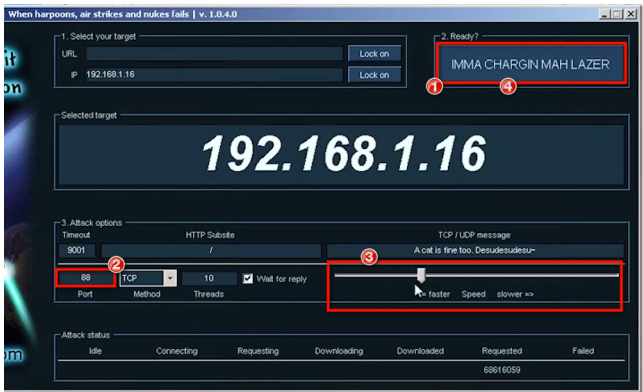This screenshot has height=392, width=643.
Task: Click the Threads field showing 10
Action: click(x=209, y=278)
